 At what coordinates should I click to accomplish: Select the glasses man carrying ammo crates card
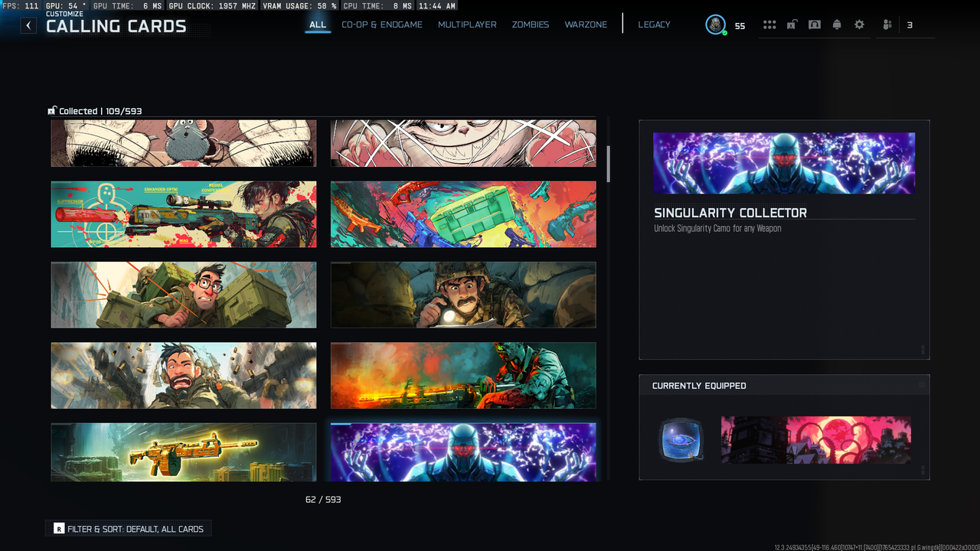184,295
